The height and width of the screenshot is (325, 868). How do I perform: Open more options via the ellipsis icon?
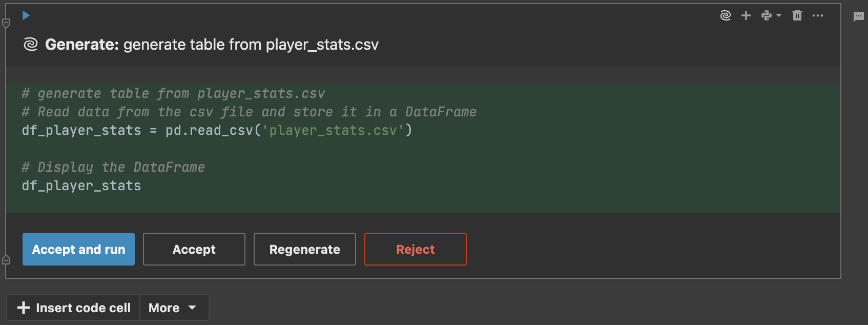click(818, 15)
